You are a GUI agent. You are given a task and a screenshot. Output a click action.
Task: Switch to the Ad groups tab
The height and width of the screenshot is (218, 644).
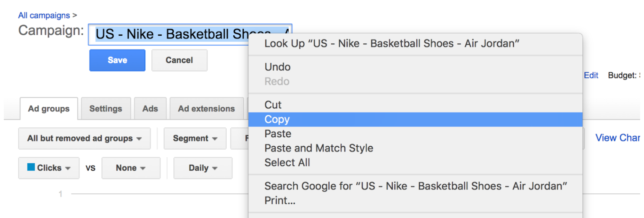point(49,109)
